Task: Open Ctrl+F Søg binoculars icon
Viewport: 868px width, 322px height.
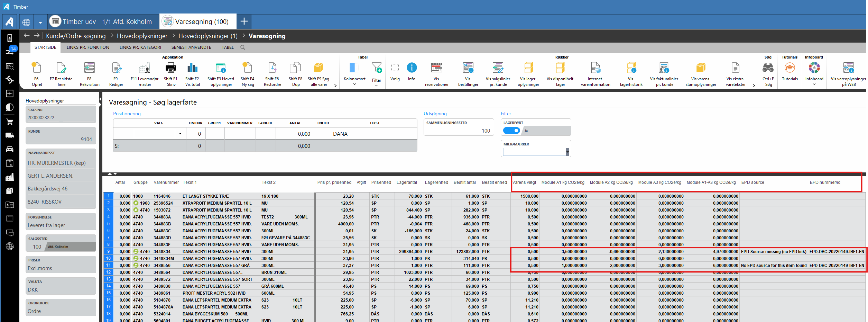Action: (x=768, y=68)
